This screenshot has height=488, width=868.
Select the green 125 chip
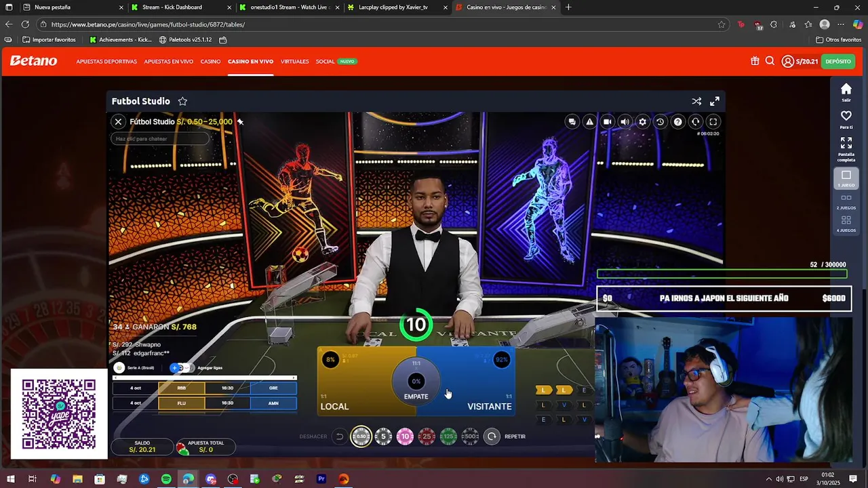[448, 436]
